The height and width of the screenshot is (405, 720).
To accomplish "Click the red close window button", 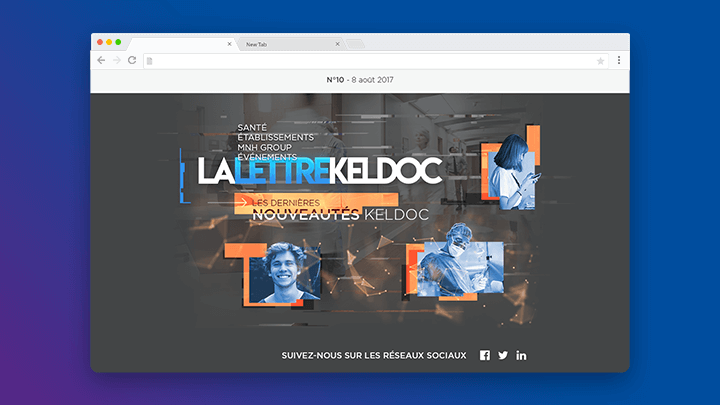I will pos(100,42).
